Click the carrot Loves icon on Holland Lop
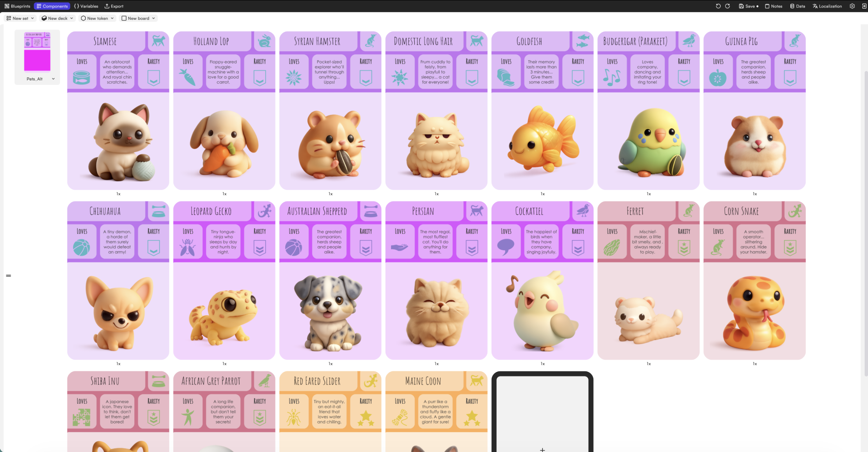868x452 pixels. pos(188,77)
